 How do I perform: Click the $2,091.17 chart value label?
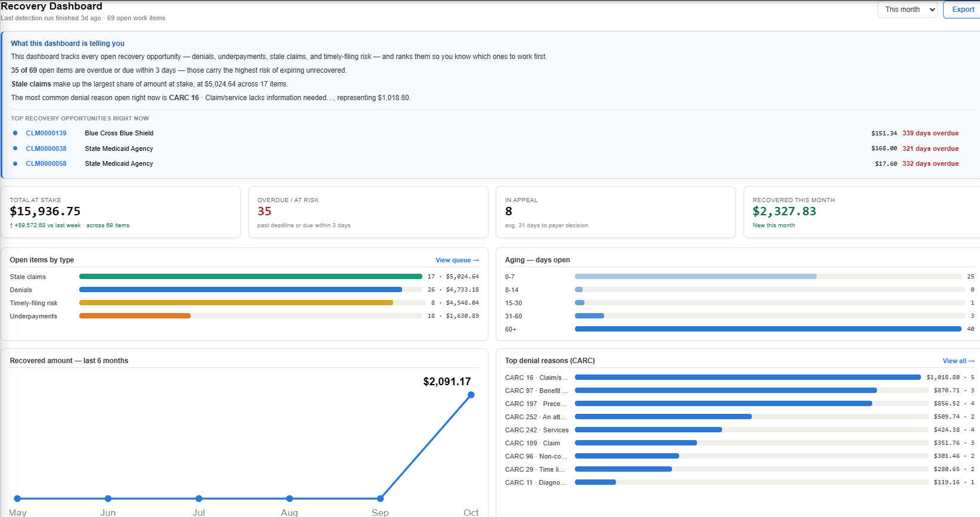click(447, 382)
